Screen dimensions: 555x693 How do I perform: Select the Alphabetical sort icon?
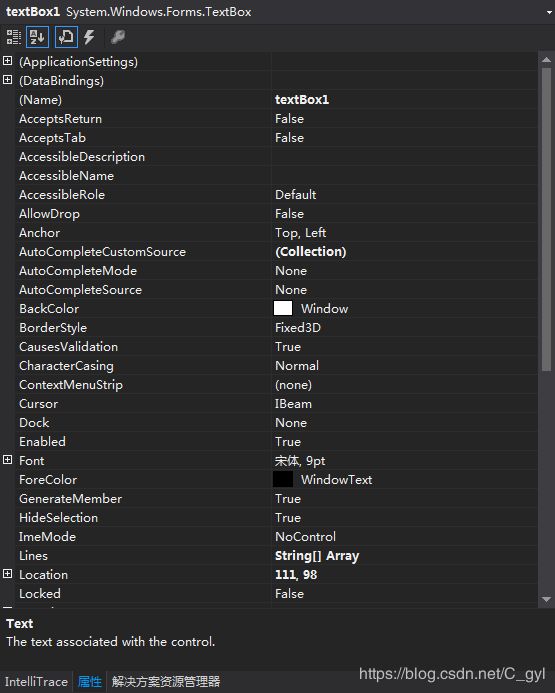38,37
